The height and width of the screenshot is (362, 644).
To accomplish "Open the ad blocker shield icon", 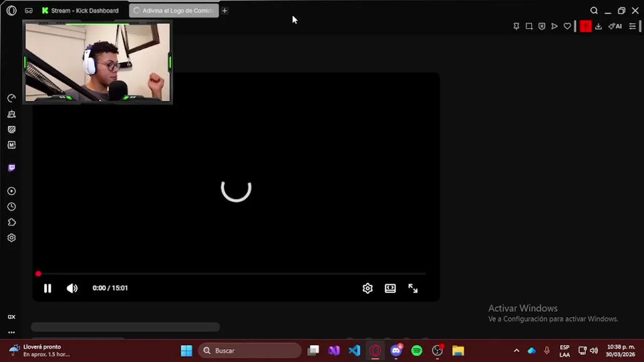I will pyautogui.click(x=542, y=26).
